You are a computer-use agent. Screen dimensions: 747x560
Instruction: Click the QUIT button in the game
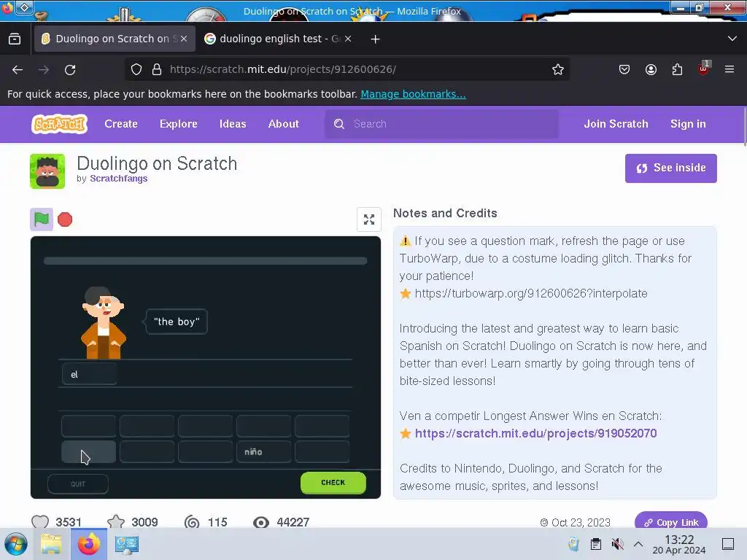click(78, 484)
